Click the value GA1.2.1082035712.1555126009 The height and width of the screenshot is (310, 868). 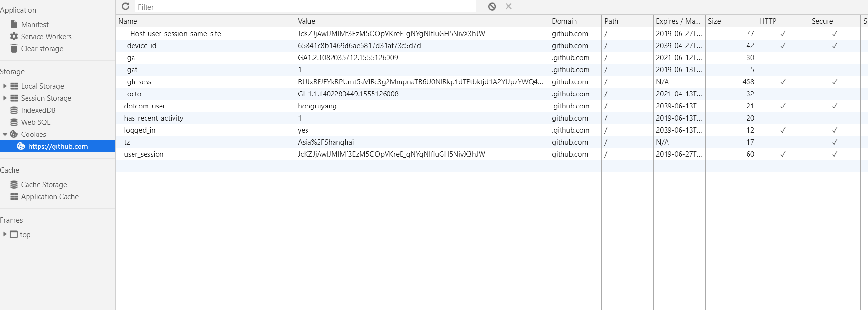(x=348, y=58)
